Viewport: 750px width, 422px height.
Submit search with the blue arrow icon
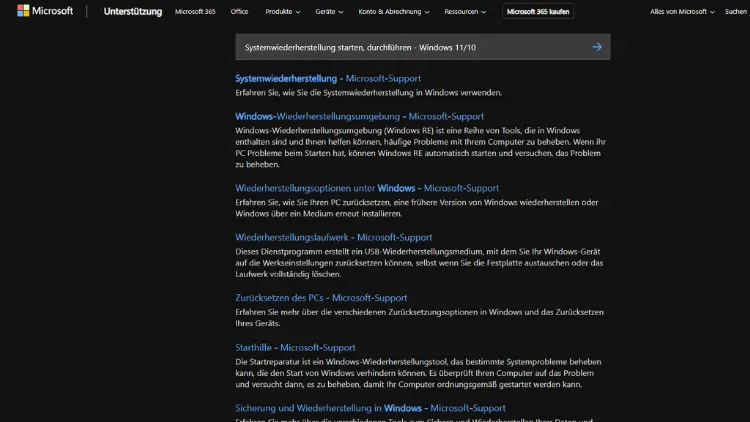[x=597, y=47]
